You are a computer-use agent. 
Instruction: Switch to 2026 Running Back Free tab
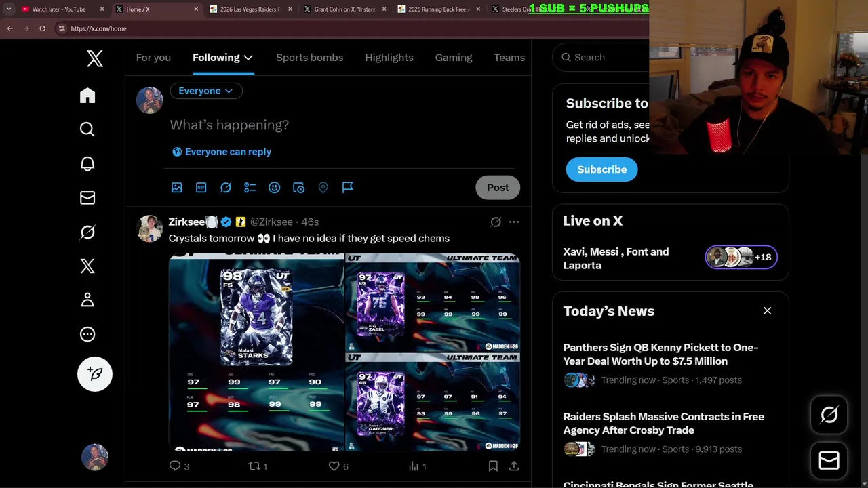tap(438, 9)
